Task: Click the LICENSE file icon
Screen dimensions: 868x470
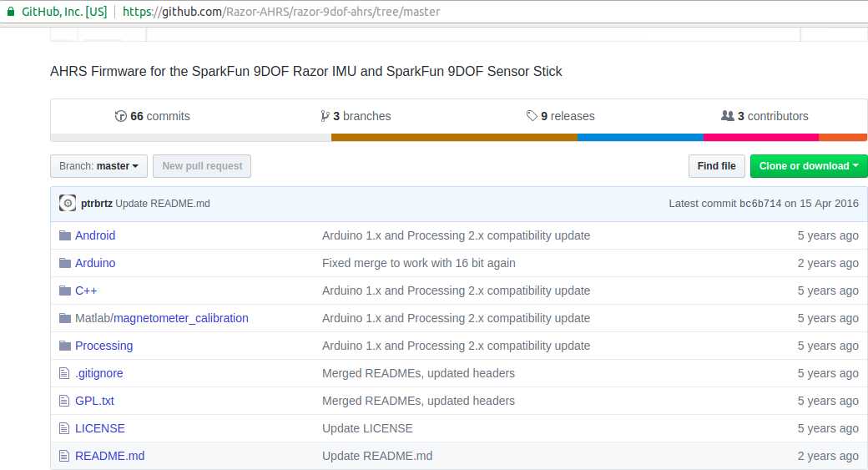Action: tap(64, 428)
